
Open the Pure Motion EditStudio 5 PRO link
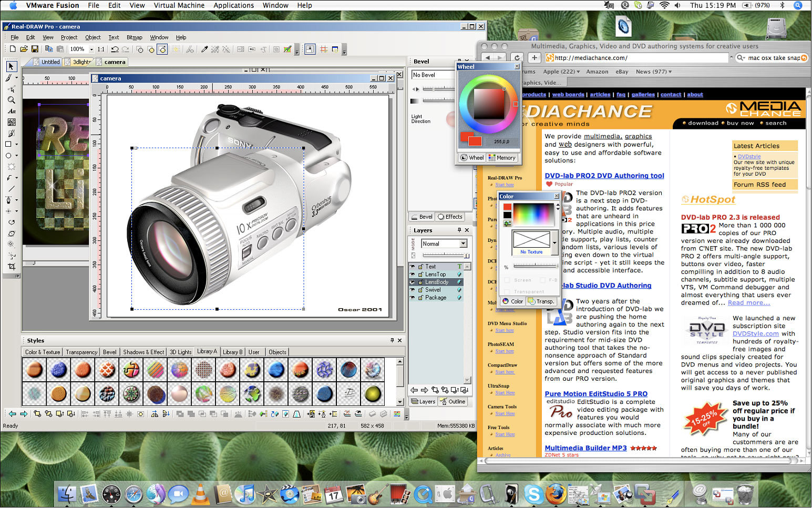tap(596, 394)
